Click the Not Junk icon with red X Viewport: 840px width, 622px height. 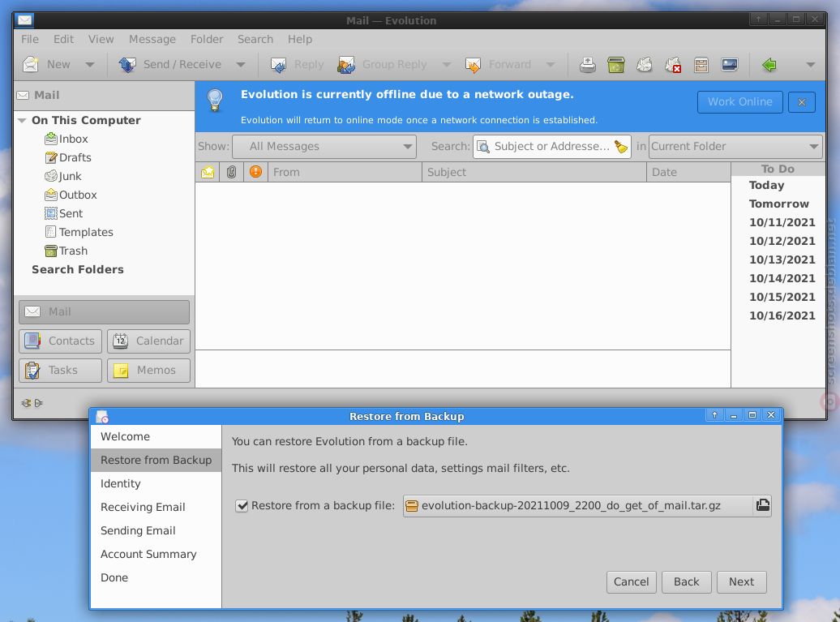click(673, 65)
